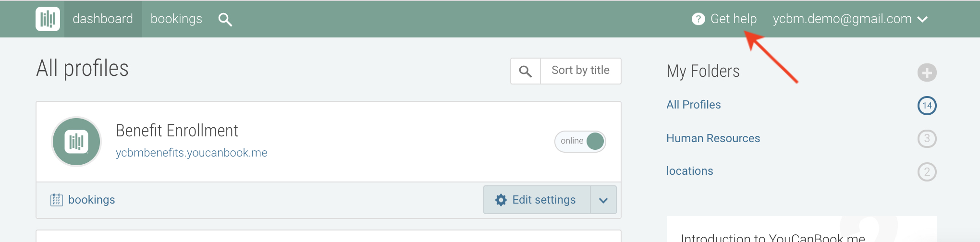980x242 pixels.
Task: Open the ycbm.demo@gmail.com account menu
Action: [x=850, y=19]
